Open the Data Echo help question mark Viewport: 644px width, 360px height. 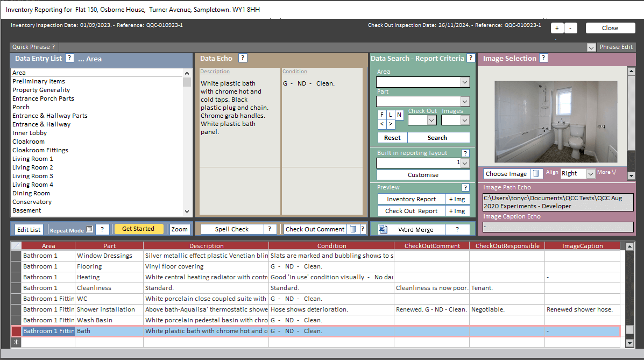tap(243, 58)
